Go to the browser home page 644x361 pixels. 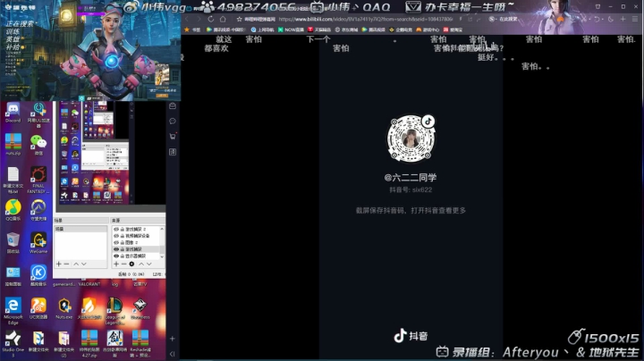pos(223,20)
